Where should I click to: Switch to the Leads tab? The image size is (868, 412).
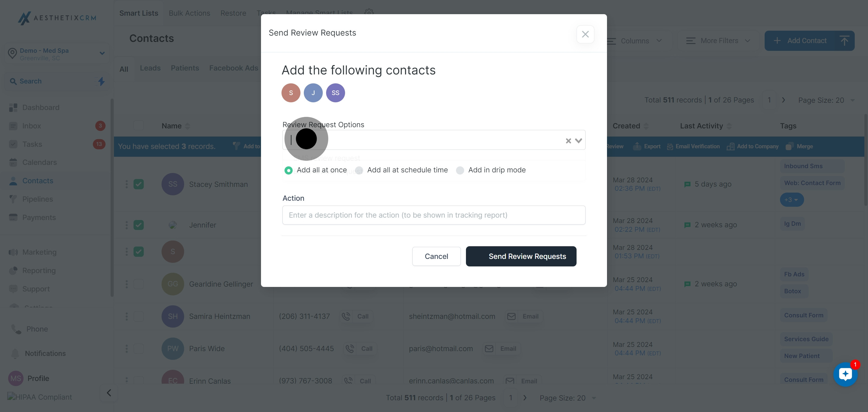point(150,68)
